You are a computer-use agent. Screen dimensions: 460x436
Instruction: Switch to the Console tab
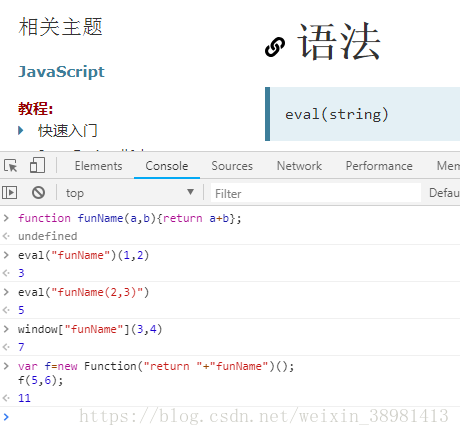pyautogui.click(x=167, y=166)
